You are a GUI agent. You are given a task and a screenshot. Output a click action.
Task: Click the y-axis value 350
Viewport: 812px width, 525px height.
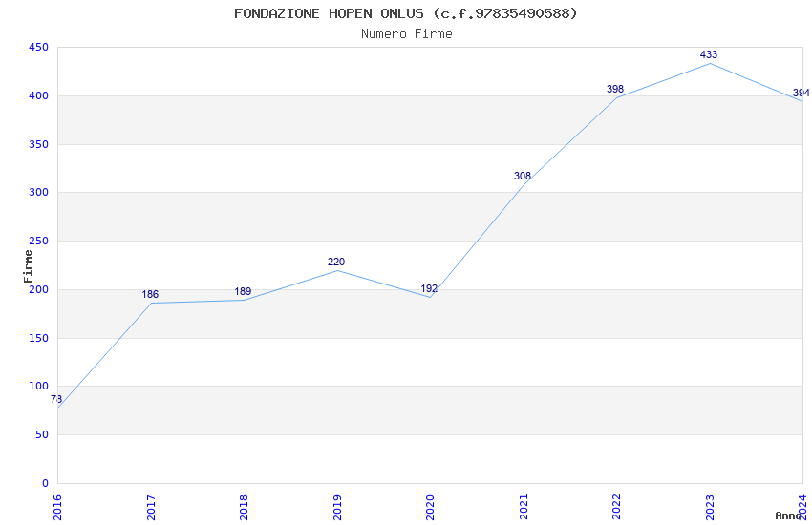click(39, 144)
